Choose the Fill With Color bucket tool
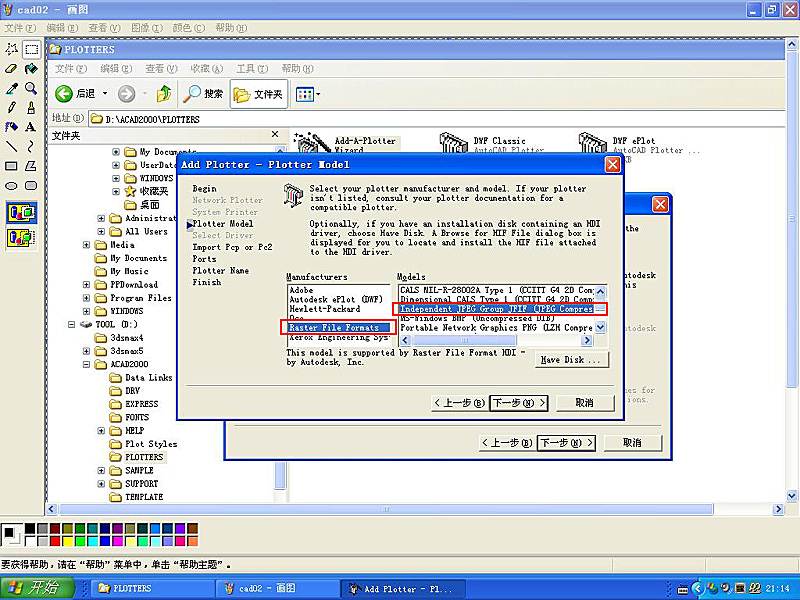800x600 pixels. tap(32, 69)
